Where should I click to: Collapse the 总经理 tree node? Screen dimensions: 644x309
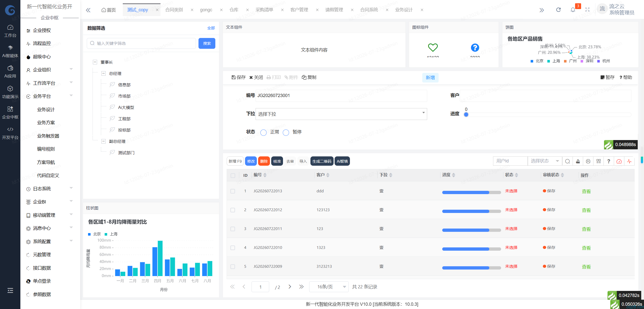[103, 73]
